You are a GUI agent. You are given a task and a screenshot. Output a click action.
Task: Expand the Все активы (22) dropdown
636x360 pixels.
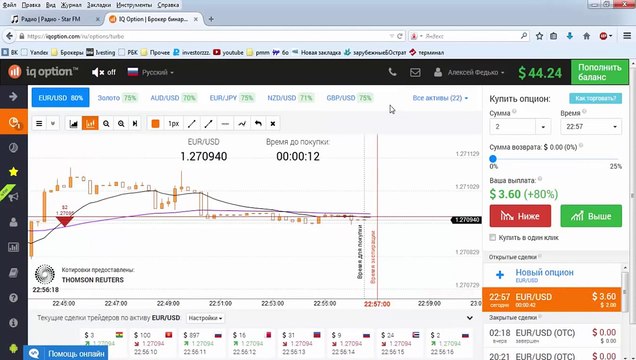440,98
